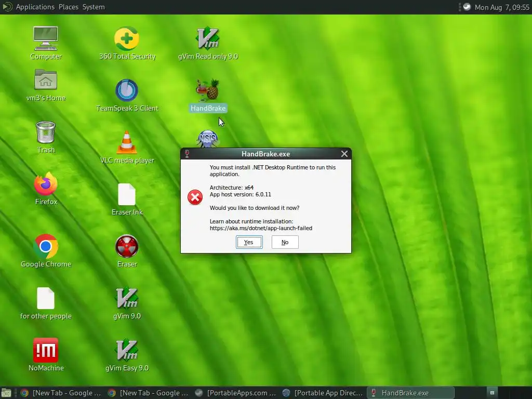Click the HandBrake.exe taskbar entry
Screen dimensions: 532x399
click(410, 393)
